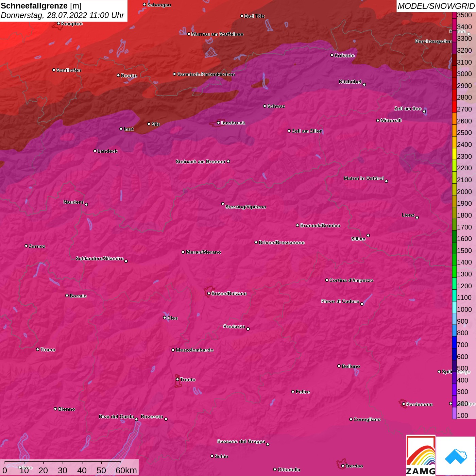
Task: Click the ZAMG rainbow logo
Action: point(421,455)
